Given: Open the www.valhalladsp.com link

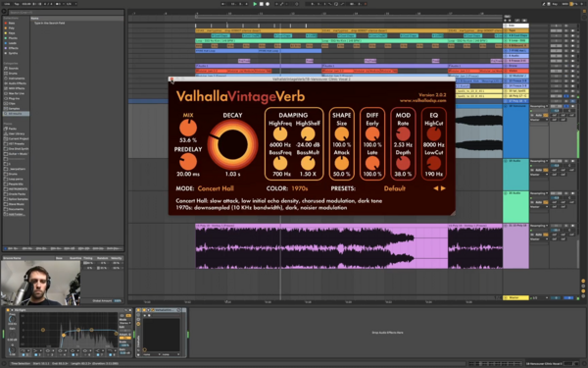Looking at the screenshot, I should [x=422, y=101].
